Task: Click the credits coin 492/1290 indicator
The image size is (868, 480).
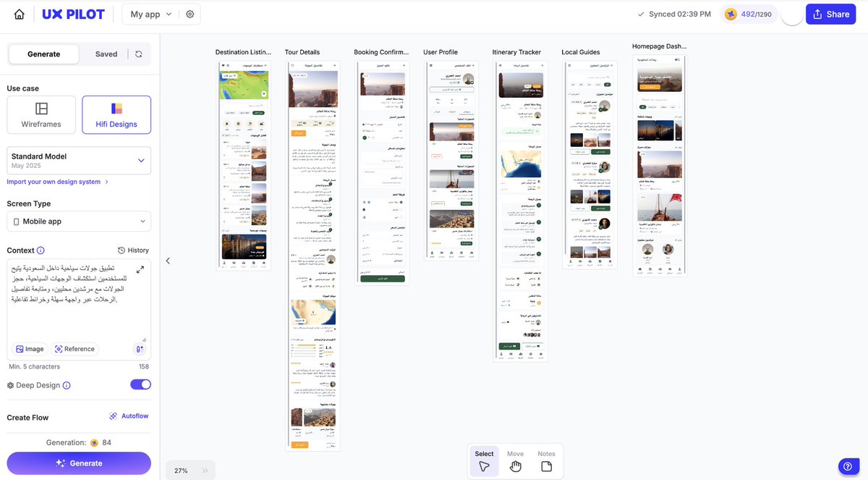Action: [x=749, y=14]
